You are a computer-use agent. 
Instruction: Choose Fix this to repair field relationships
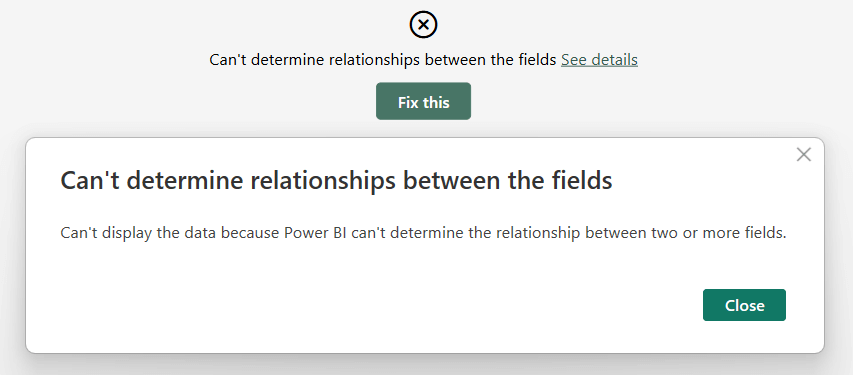pos(423,101)
